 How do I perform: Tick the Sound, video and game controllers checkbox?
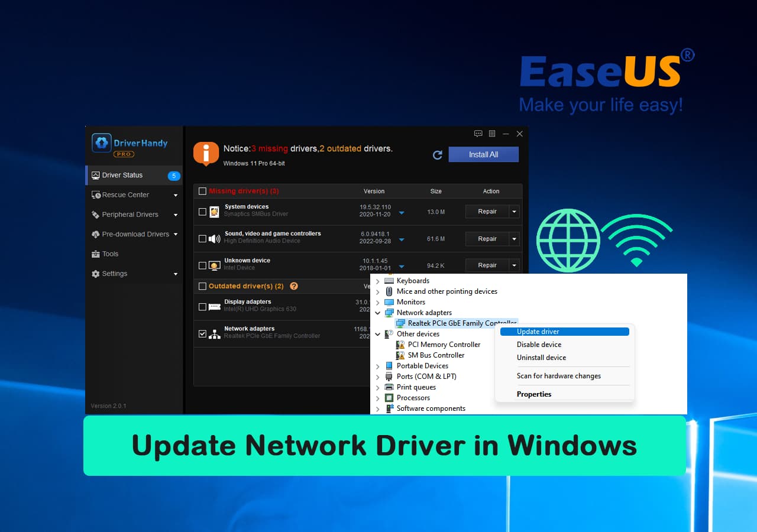tap(203, 239)
